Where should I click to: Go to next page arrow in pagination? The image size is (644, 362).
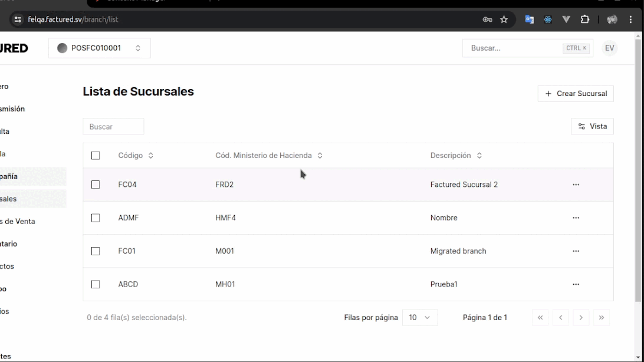(x=581, y=318)
